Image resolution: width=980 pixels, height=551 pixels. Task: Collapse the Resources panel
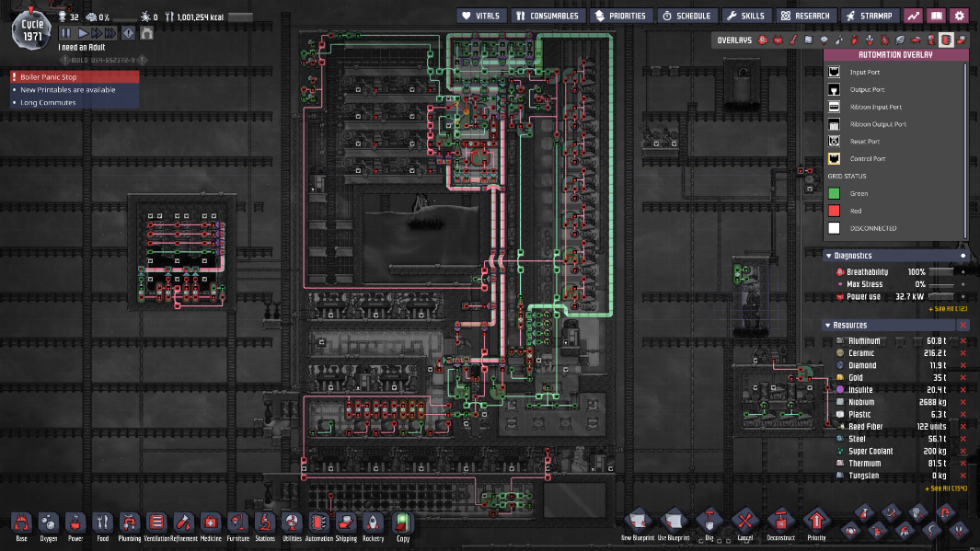pos(828,325)
